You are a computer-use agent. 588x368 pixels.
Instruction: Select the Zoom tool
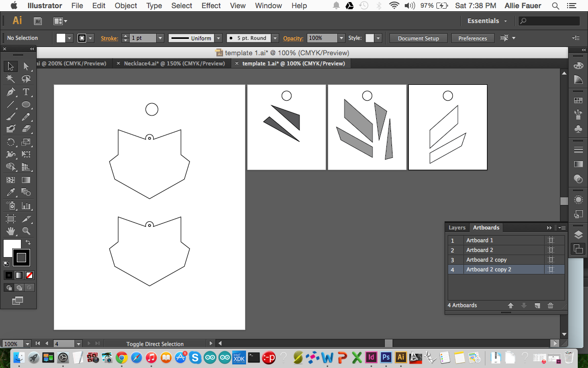click(27, 231)
